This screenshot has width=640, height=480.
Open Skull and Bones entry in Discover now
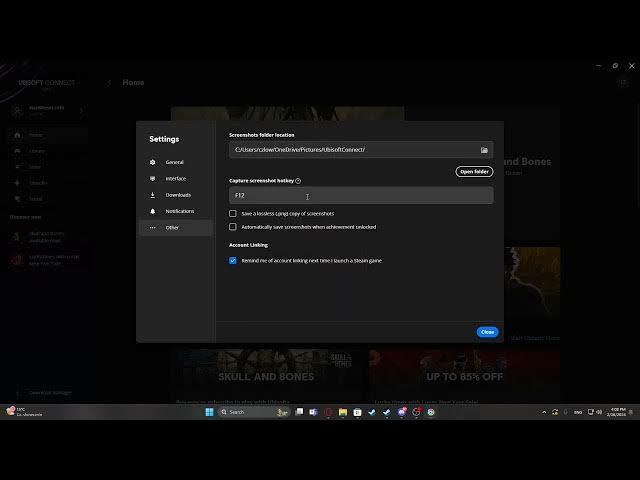point(47,237)
